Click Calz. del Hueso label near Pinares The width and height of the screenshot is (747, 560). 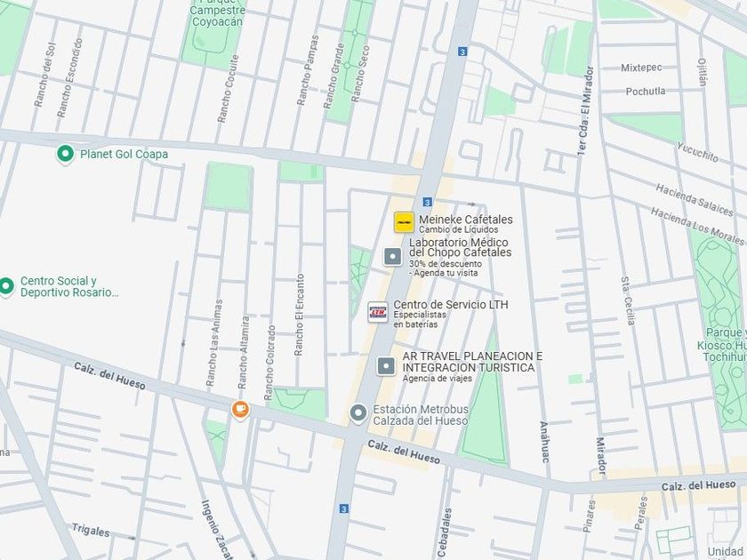tap(698, 486)
